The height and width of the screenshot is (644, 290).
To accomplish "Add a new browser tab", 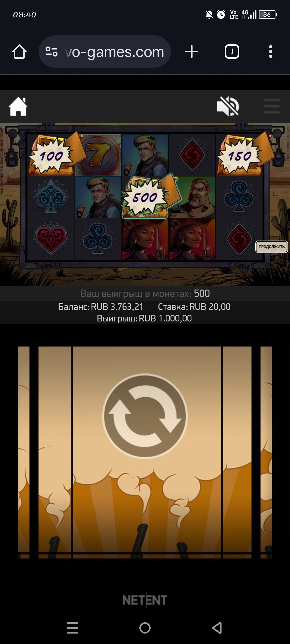I will 192,52.
